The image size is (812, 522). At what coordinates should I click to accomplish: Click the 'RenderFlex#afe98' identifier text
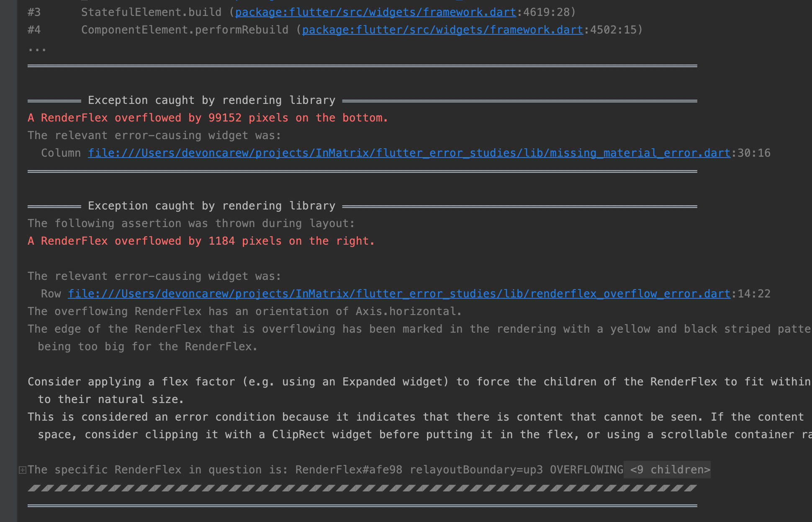tap(348, 470)
